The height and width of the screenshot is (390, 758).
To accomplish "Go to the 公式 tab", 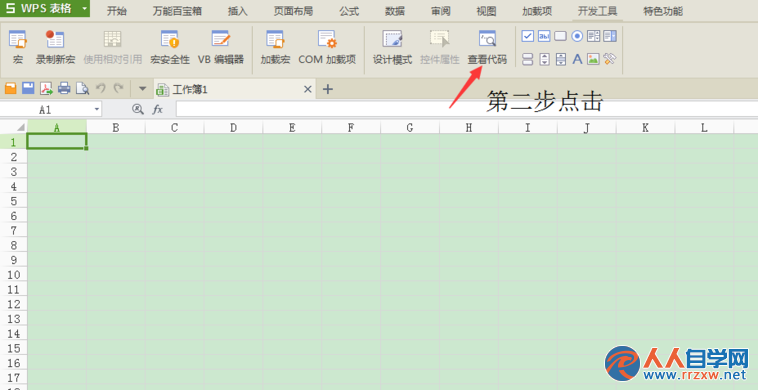I will point(349,11).
